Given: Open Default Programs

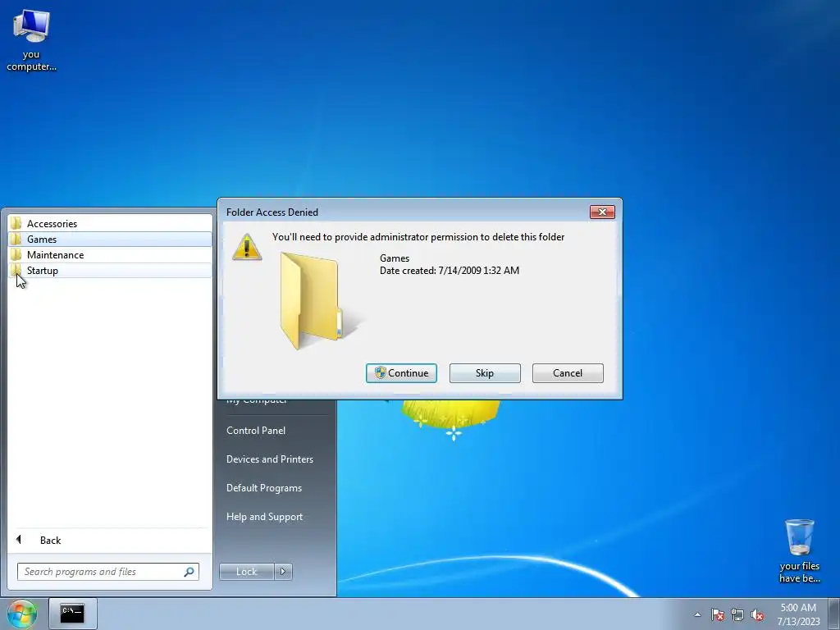Looking at the screenshot, I should coord(264,488).
